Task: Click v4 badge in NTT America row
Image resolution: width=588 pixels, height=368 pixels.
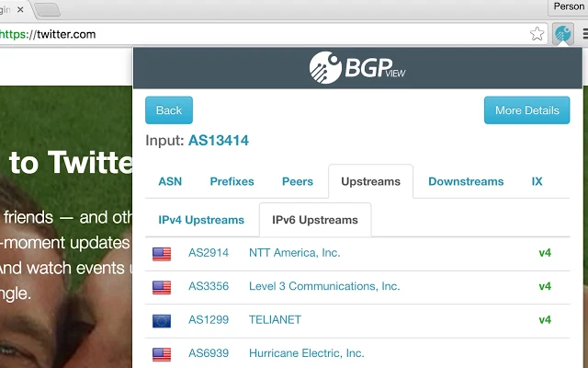Action: 545,253
